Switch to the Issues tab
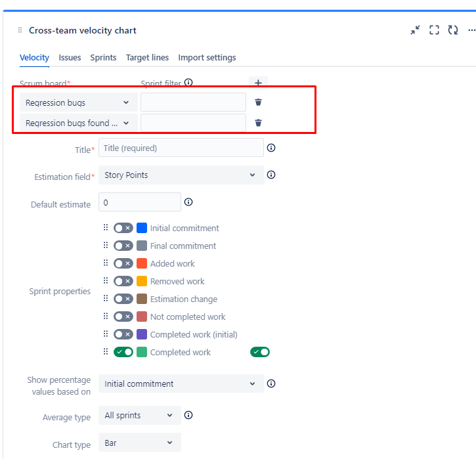Screen dimensions: 476x459 70,58
